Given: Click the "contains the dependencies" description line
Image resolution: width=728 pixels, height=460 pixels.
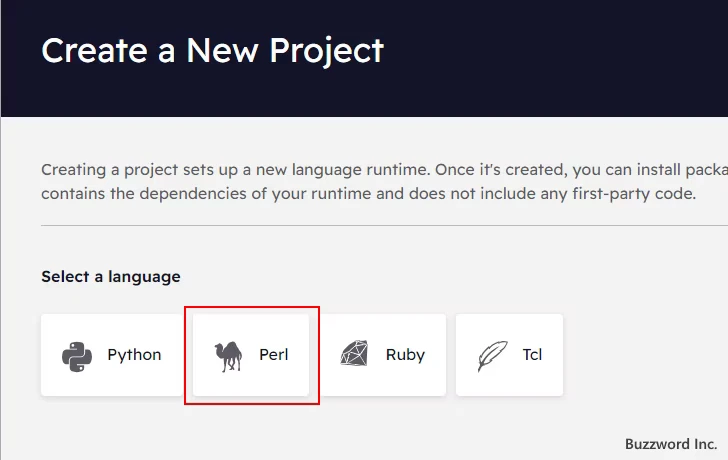Looking at the screenshot, I should [x=369, y=194].
